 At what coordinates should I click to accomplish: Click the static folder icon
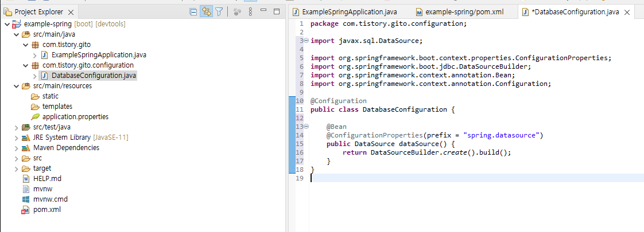pos(36,96)
